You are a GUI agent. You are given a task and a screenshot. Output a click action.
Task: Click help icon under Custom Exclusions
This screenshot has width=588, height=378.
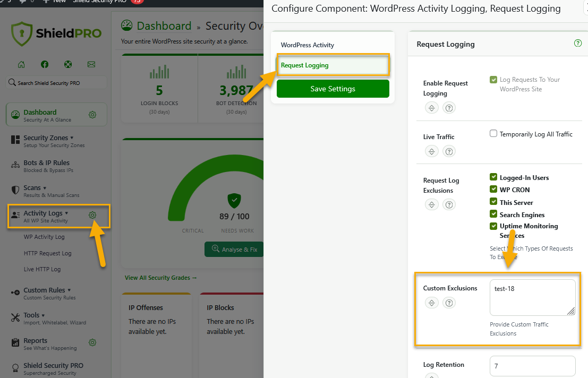point(449,303)
